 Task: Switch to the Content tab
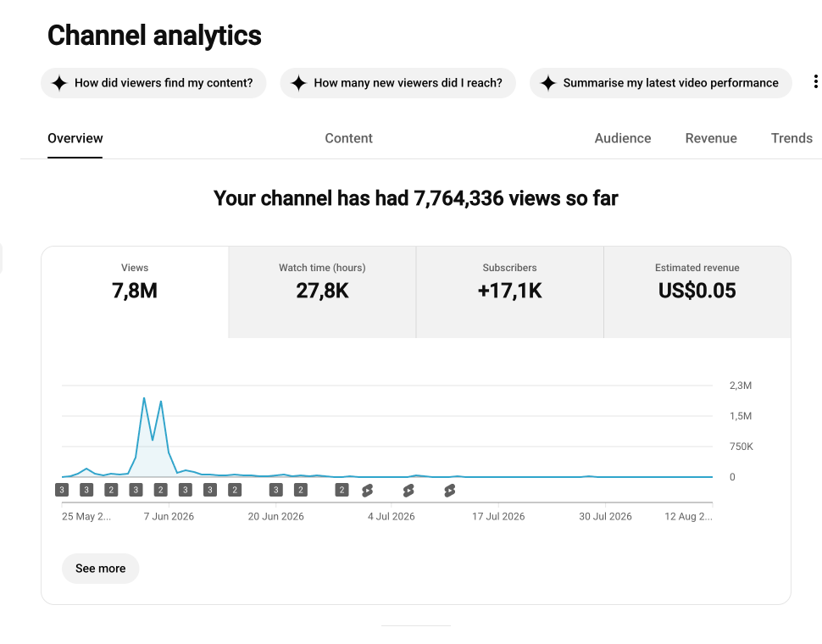[348, 138]
